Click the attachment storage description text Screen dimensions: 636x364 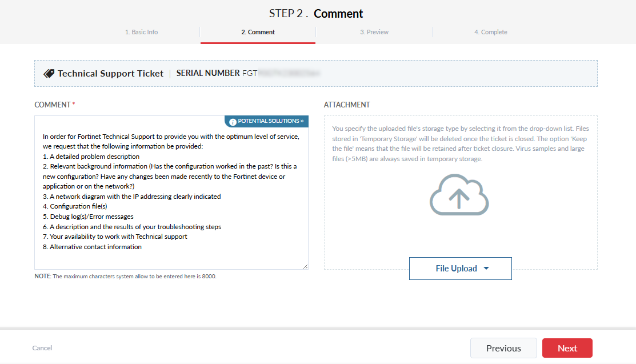pos(460,143)
